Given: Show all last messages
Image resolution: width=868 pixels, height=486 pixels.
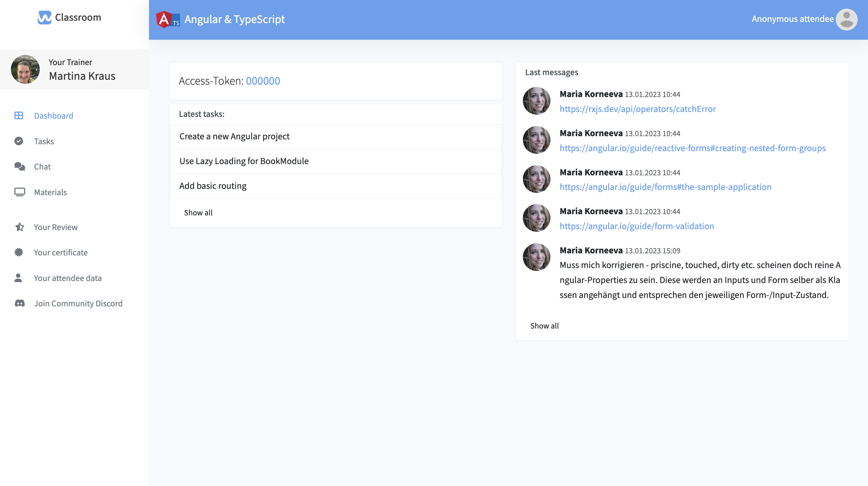Looking at the screenshot, I should (544, 326).
